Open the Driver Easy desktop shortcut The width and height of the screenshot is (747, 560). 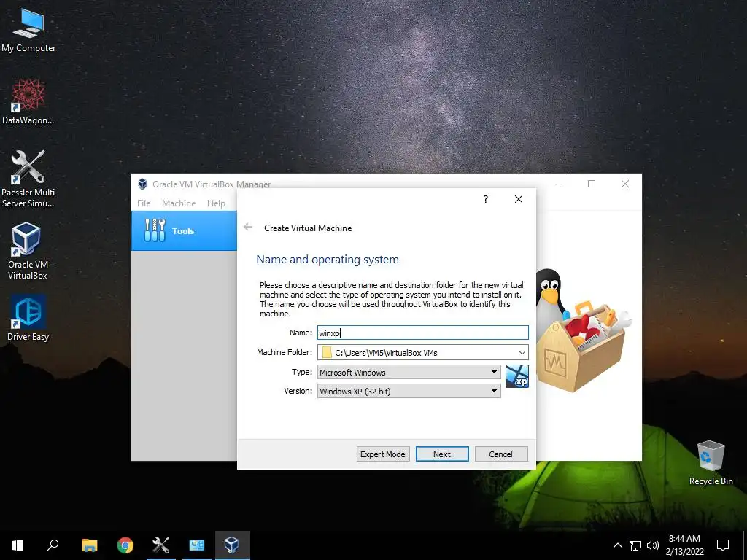pos(28,318)
